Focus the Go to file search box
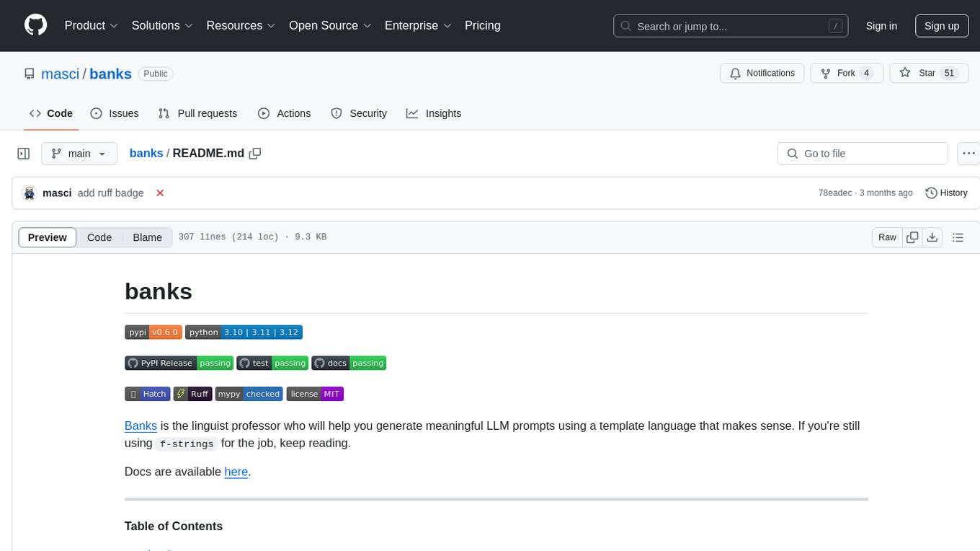 click(863, 154)
